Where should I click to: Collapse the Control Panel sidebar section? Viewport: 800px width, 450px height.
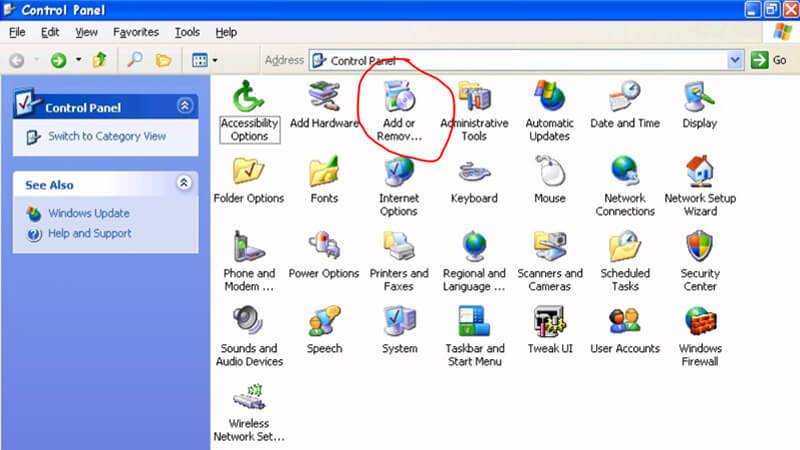click(184, 106)
